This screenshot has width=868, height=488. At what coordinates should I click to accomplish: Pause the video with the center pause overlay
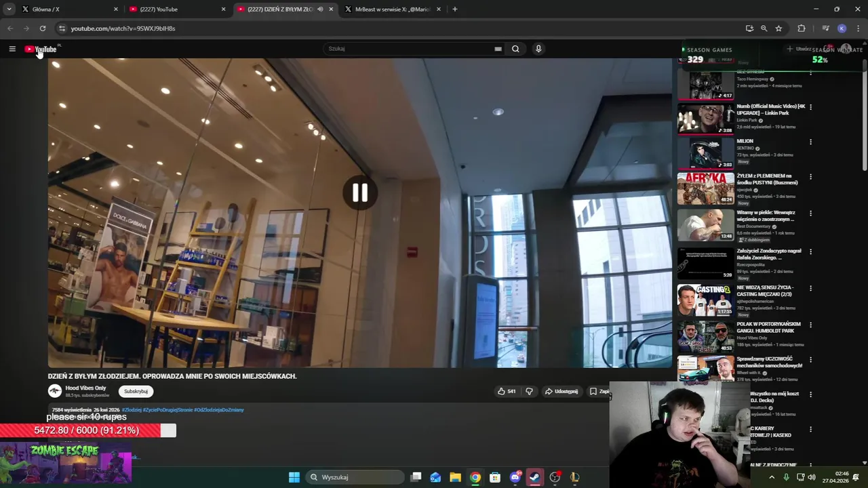click(x=359, y=193)
